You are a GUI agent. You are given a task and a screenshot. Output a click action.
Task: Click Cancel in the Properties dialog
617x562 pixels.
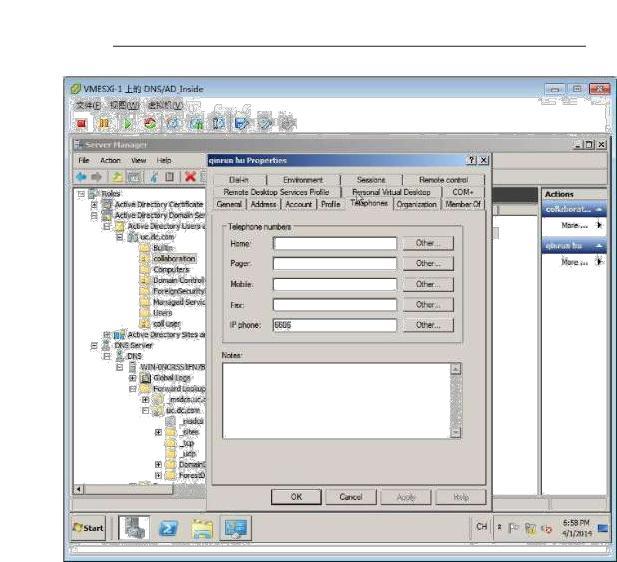coord(351,497)
